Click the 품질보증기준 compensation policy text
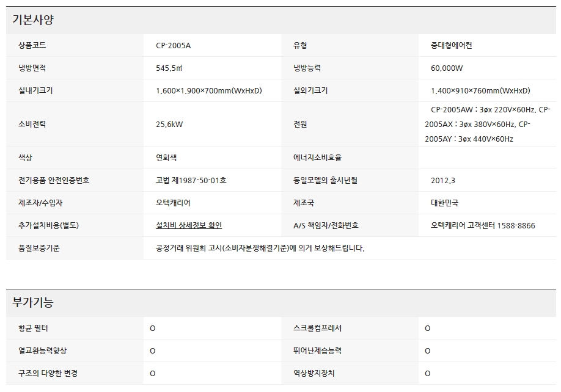 (260, 248)
